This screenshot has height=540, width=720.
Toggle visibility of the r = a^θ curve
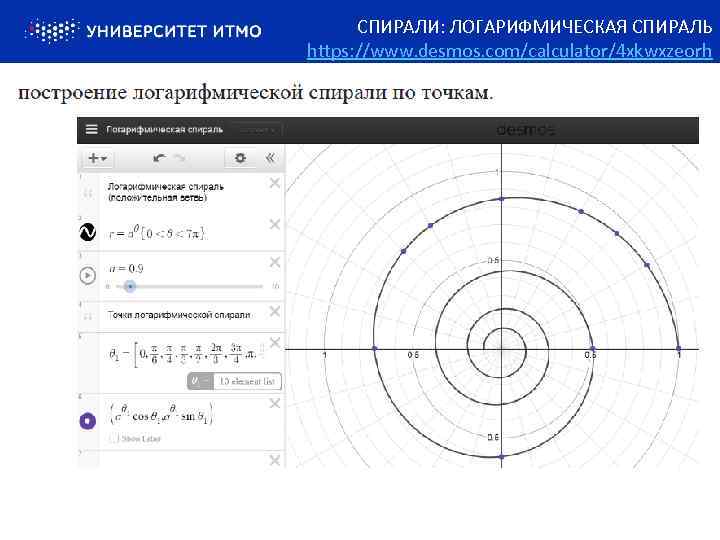[88, 232]
